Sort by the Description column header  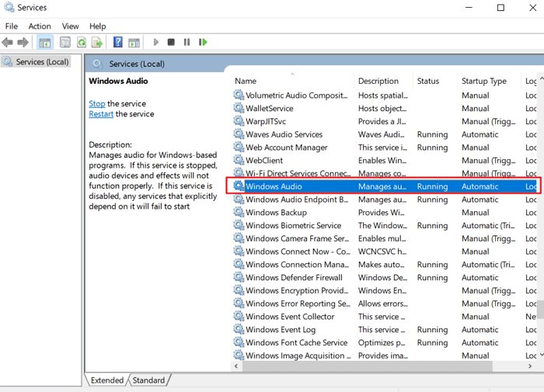tap(383, 81)
